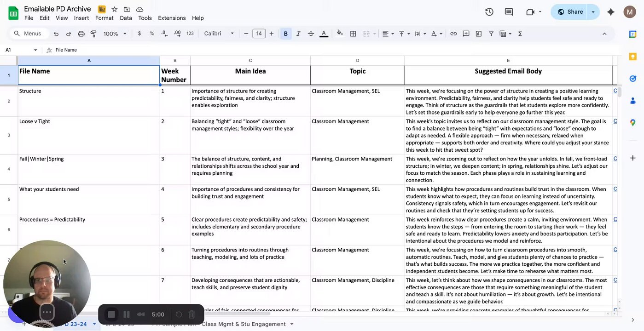Increase decimal places
Viewport: 644px width, 331px height.
[x=177, y=34]
